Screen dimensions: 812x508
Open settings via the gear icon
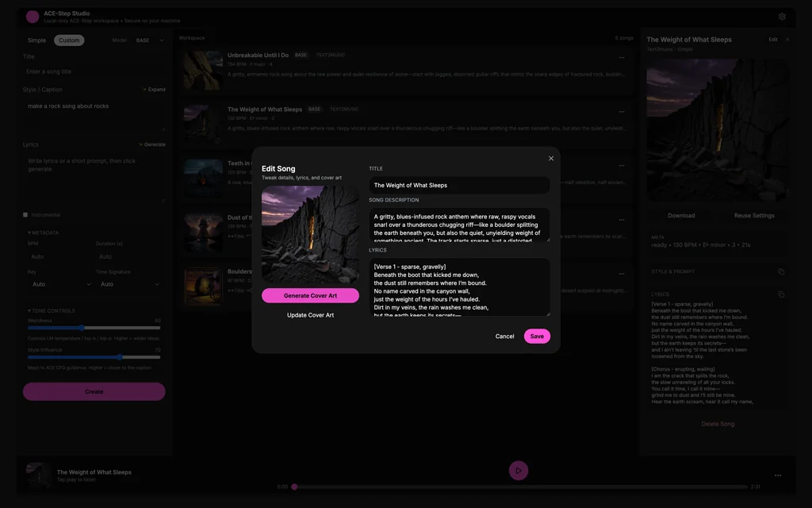pyautogui.click(x=782, y=17)
